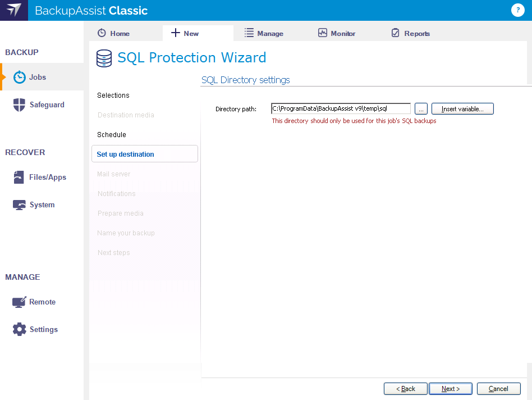Screen dimensions: 532x400
Task: Open Settings in the Manage section
Action: click(44, 329)
